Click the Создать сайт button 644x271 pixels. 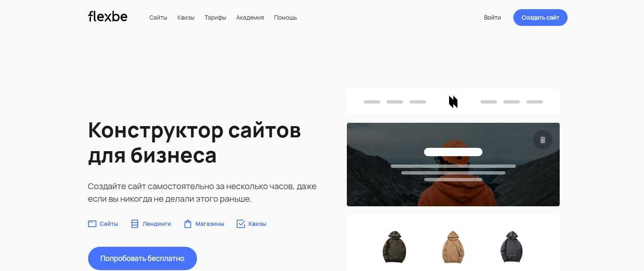(540, 18)
